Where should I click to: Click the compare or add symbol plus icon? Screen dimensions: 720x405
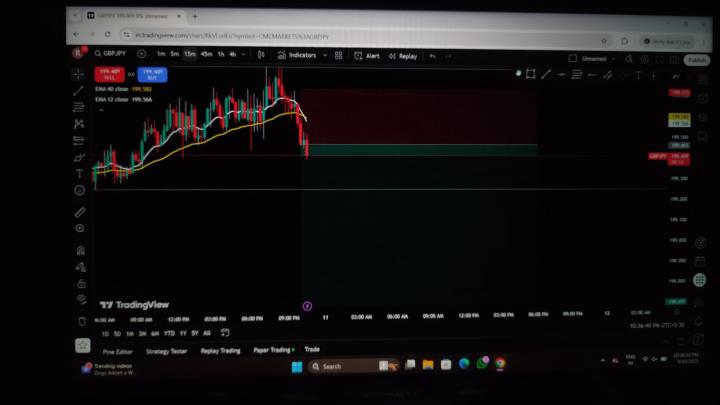coord(142,54)
